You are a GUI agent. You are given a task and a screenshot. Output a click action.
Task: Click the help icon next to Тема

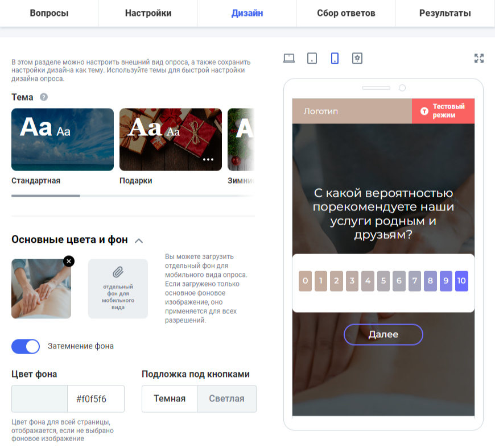(44, 97)
